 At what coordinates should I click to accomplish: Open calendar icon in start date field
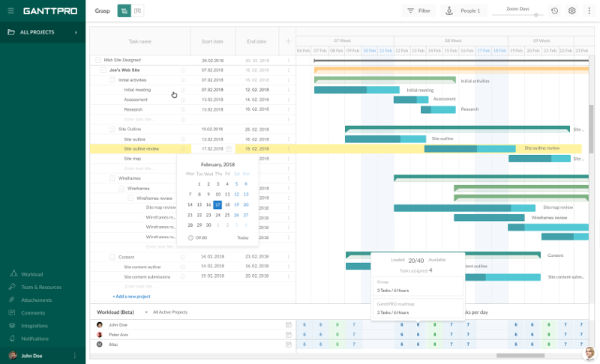point(229,148)
